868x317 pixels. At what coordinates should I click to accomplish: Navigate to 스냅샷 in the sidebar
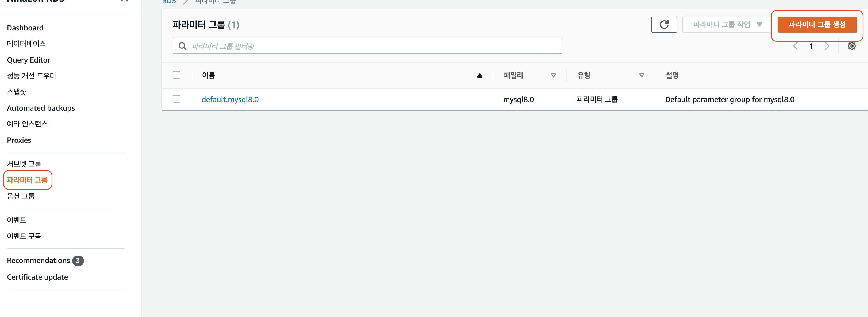[x=17, y=91]
